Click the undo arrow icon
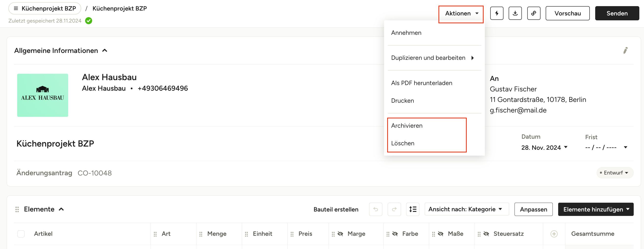644x249 pixels. click(375, 209)
